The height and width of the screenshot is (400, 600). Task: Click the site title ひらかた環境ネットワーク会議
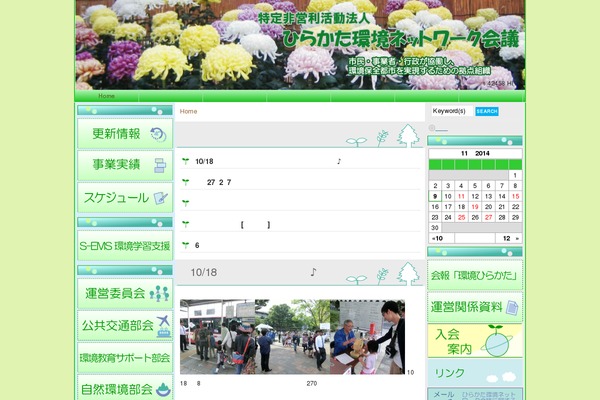tap(401, 39)
